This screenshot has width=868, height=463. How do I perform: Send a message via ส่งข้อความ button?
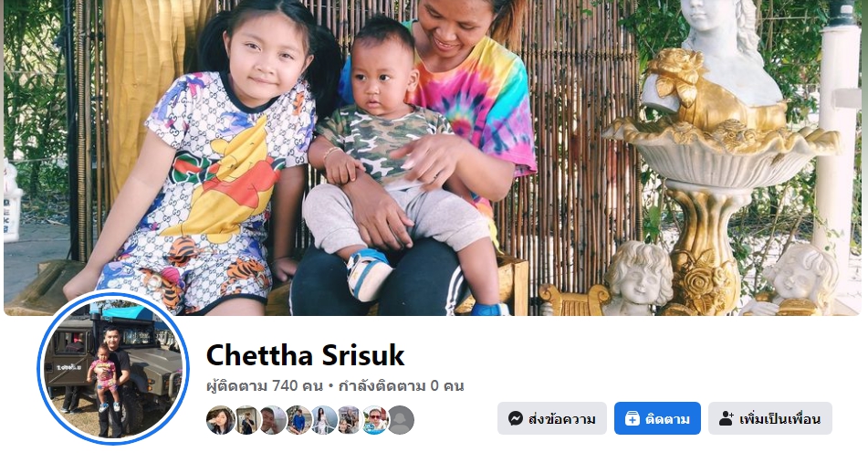point(552,418)
